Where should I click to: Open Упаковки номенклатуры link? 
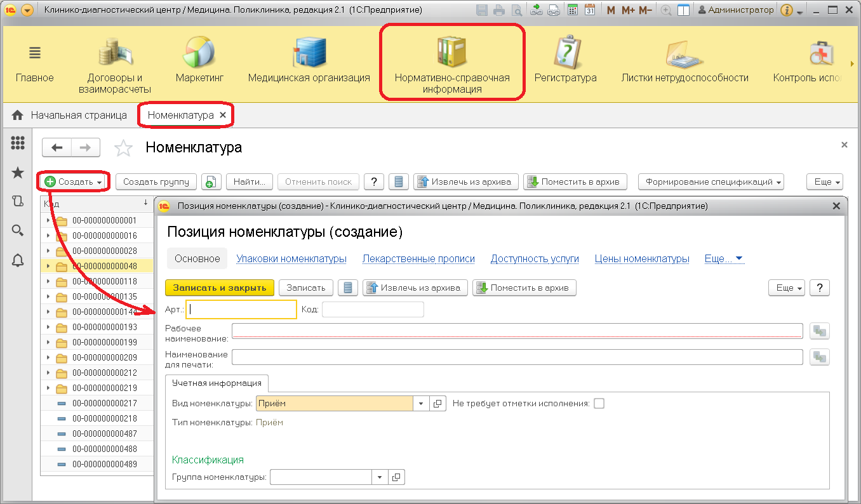291,258
